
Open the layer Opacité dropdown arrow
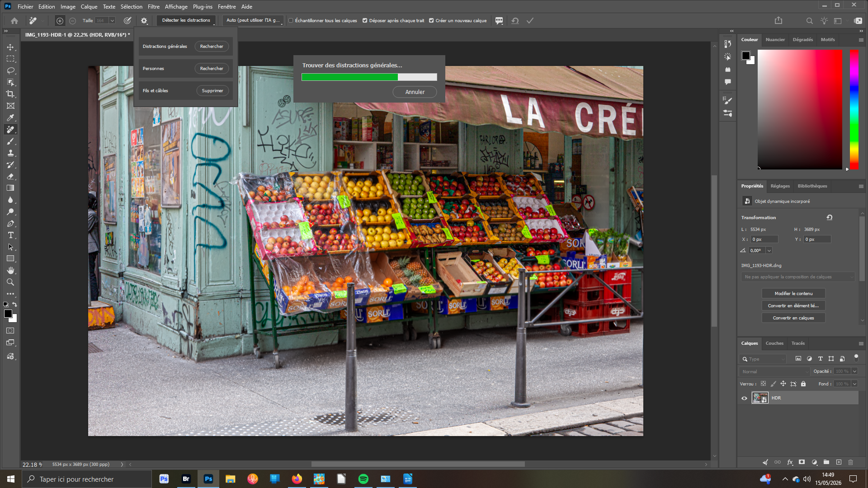[854, 371]
